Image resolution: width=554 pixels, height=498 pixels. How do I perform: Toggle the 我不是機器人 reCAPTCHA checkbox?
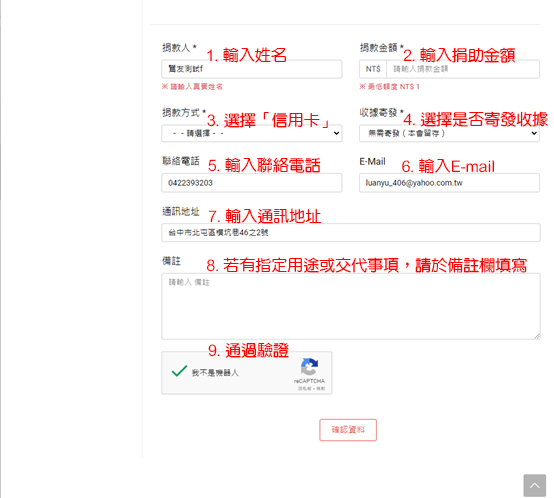pos(179,371)
